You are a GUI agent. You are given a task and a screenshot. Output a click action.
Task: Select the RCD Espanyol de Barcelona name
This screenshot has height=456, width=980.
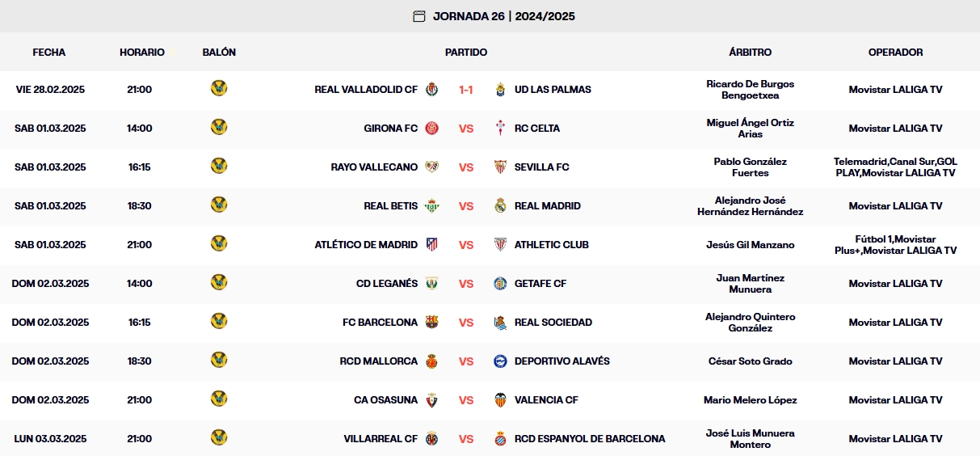(x=590, y=439)
